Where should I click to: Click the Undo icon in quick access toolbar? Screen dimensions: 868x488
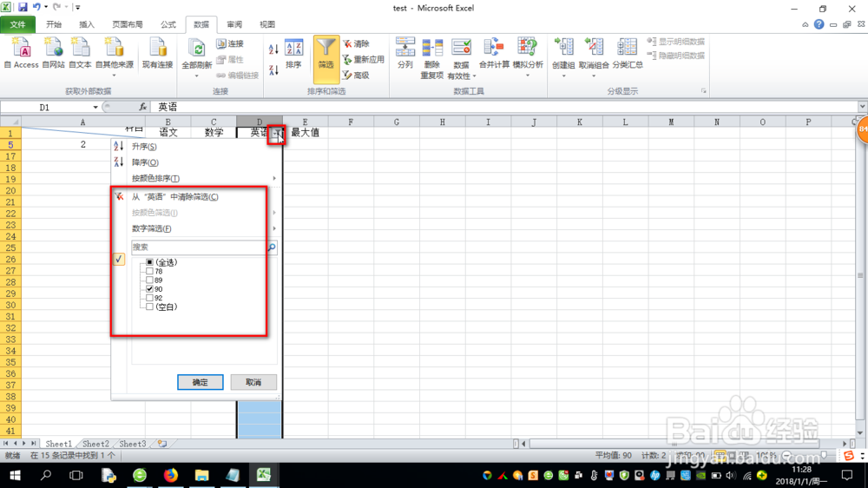[x=37, y=7]
